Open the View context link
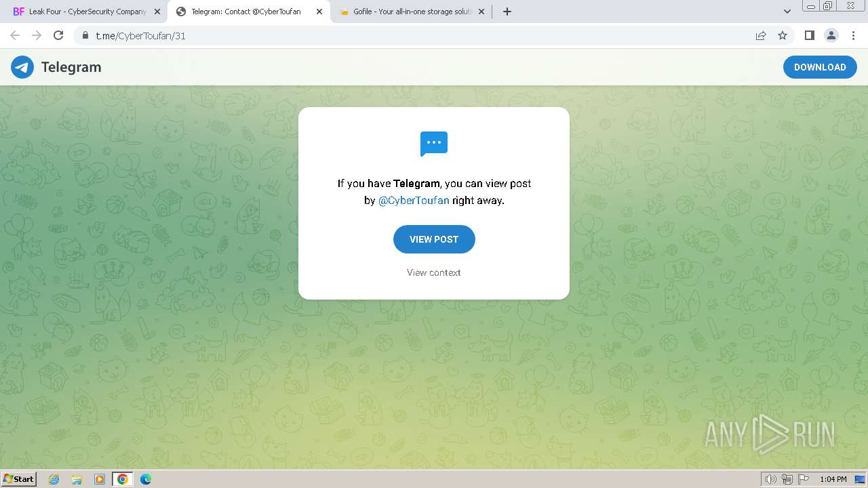This screenshot has width=868, height=488. (x=434, y=272)
